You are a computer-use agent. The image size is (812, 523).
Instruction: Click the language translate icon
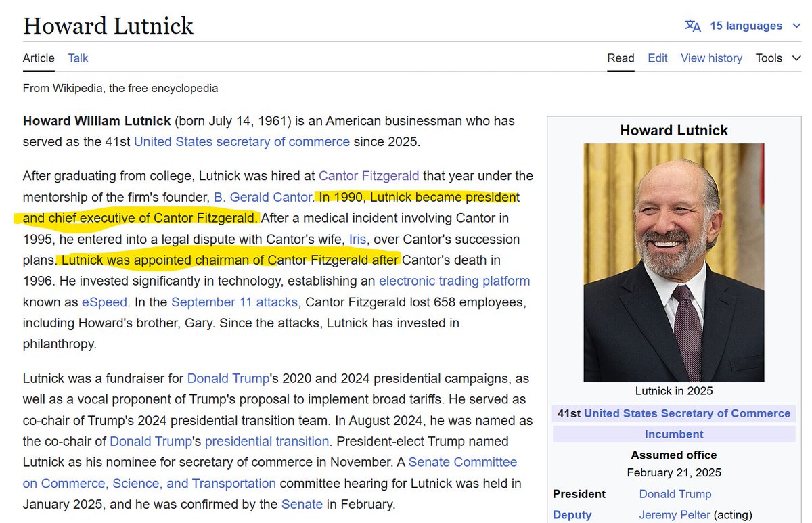point(692,26)
